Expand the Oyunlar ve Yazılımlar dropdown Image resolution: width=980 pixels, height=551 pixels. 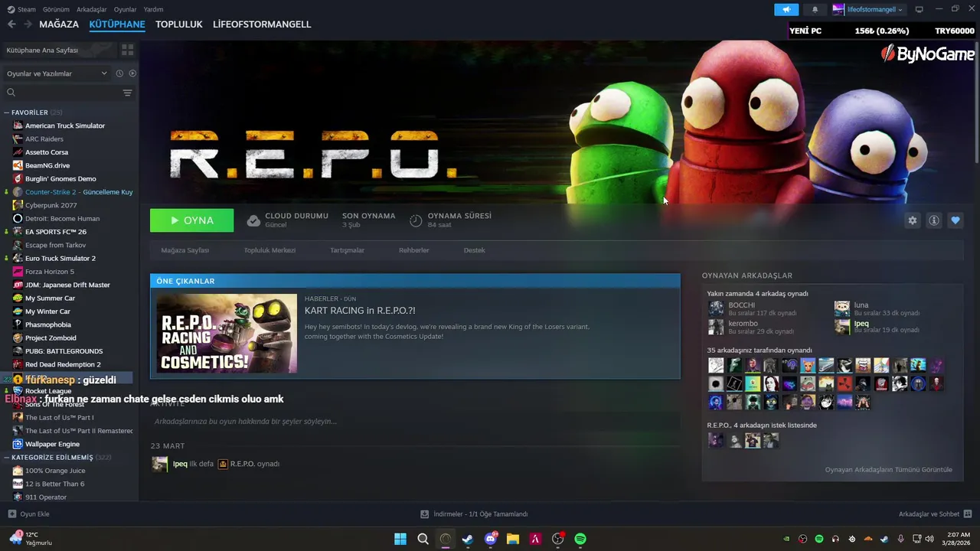point(57,73)
